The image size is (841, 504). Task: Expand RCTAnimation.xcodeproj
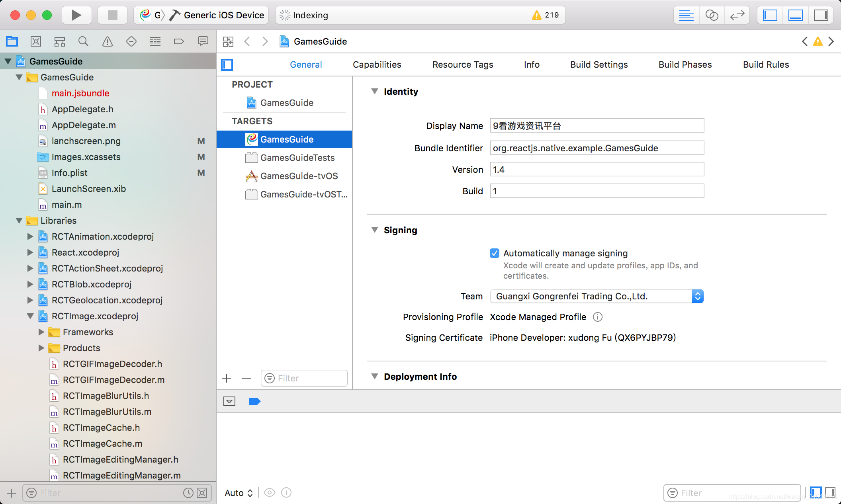[x=30, y=236]
